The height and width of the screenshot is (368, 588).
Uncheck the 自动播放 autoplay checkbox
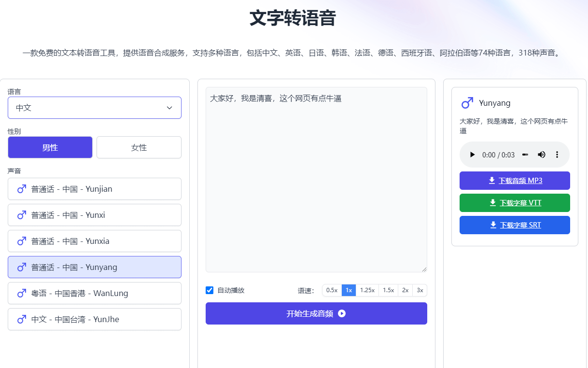coord(209,290)
